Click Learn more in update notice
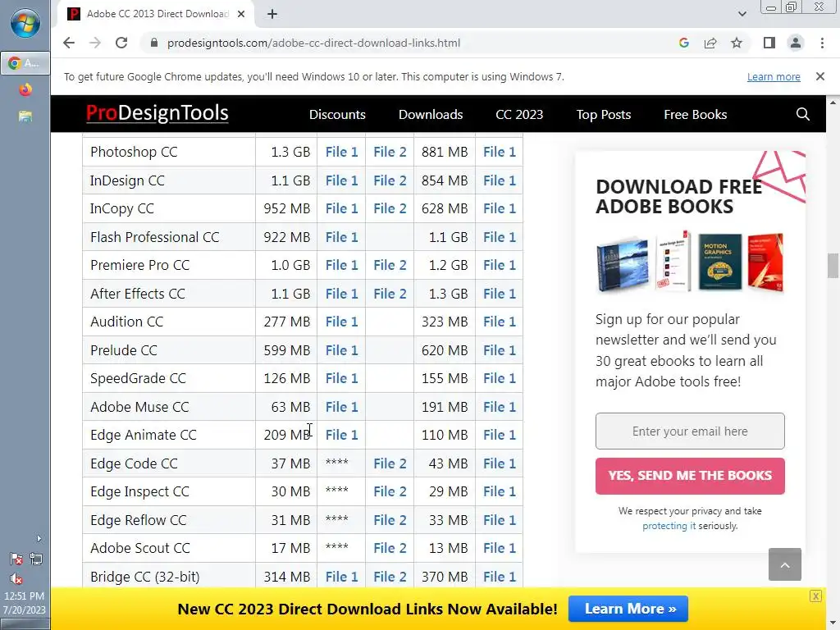The height and width of the screenshot is (630, 840). point(774,76)
